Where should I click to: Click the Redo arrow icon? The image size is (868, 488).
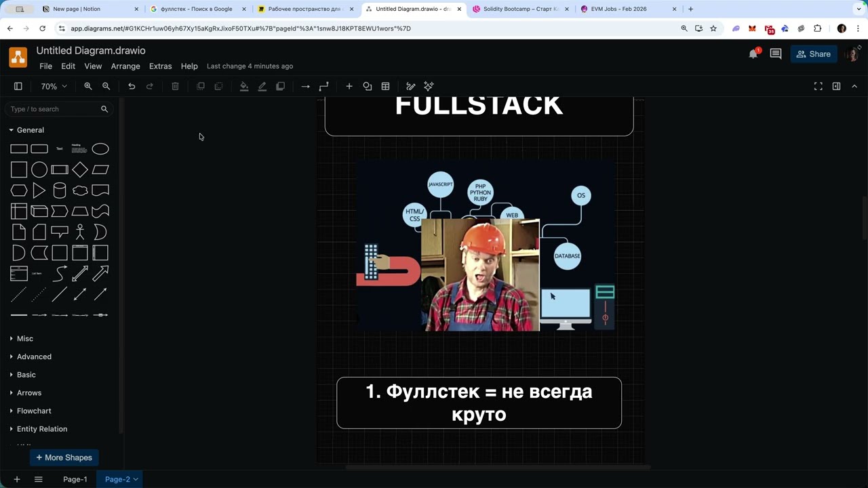[150, 86]
